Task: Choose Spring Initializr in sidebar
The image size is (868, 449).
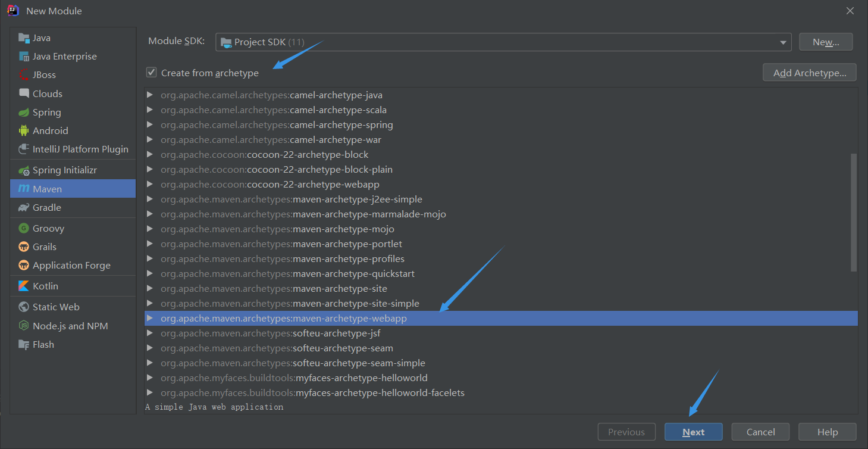Action: coord(73,170)
